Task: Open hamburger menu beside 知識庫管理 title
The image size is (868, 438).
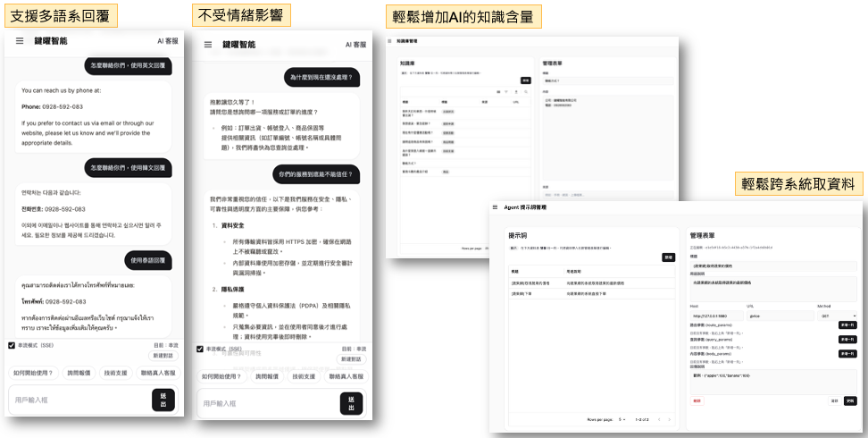Action: [x=390, y=41]
